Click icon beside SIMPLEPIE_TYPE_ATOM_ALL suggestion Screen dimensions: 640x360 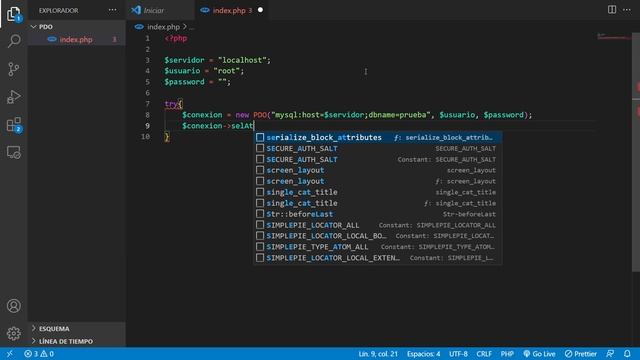260,247
